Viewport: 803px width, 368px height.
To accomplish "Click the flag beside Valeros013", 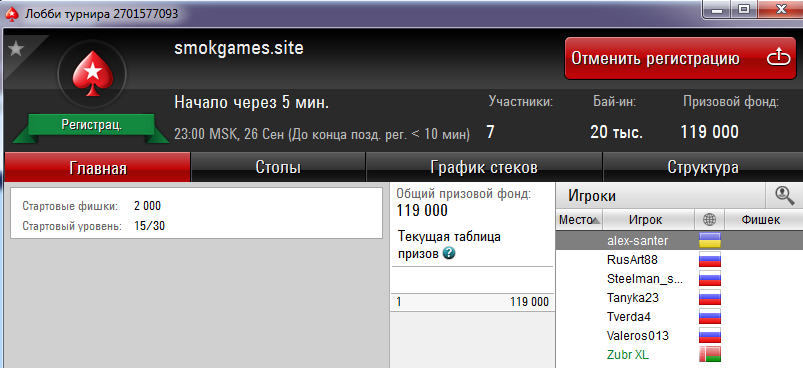I will tap(710, 336).
